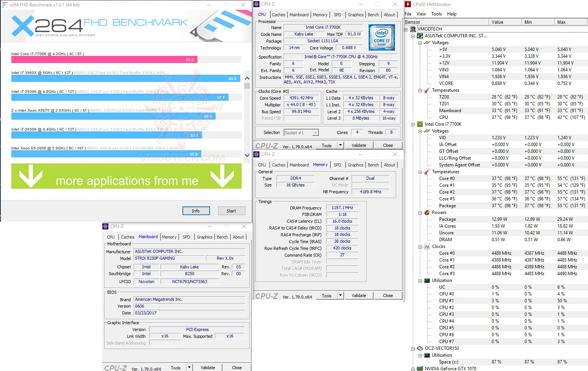This screenshot has height=371, width=588.
Task: Click the Intel Core i7 7700K chip icon
Action: [x=420, y=124]
